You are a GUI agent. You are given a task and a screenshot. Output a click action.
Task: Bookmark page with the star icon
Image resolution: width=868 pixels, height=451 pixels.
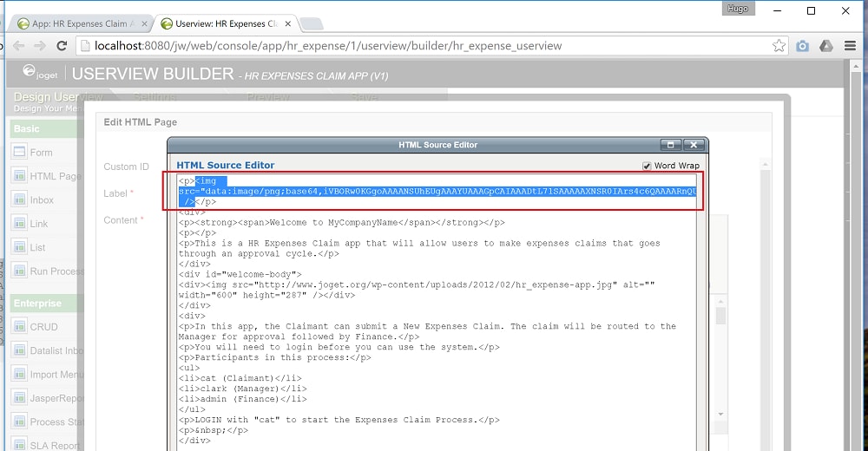click(x=779, y=46)
